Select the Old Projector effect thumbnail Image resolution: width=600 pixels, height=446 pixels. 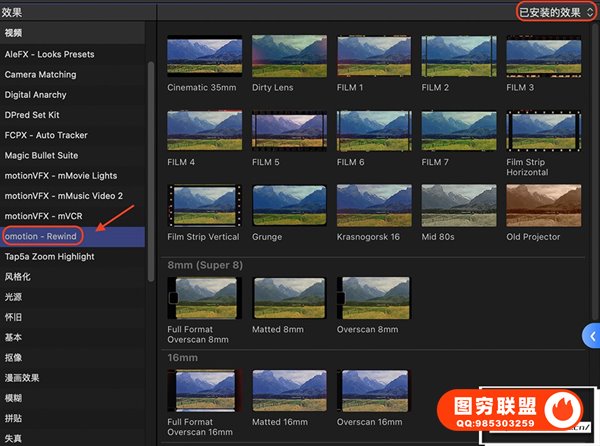click(544, 205)
